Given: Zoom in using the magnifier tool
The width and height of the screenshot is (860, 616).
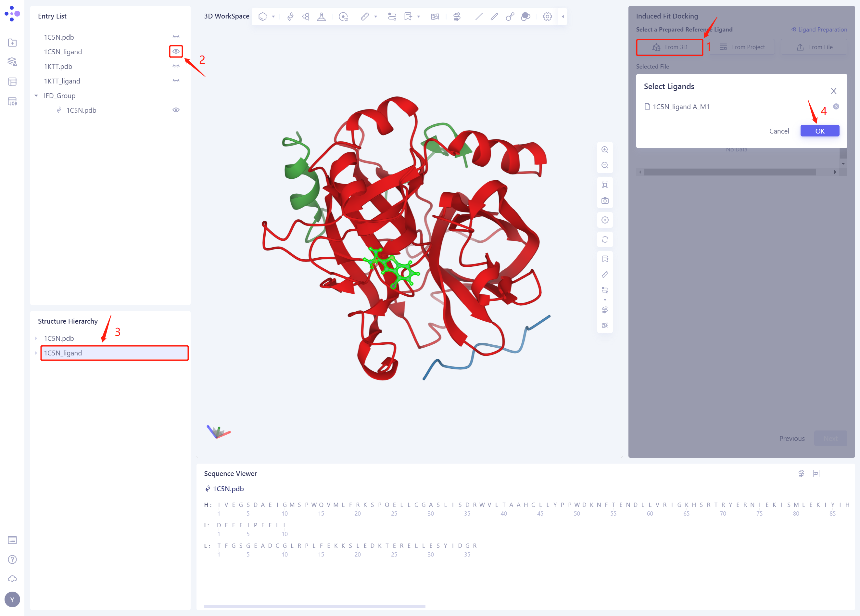Looking at the screenshot, I should 605,149.
